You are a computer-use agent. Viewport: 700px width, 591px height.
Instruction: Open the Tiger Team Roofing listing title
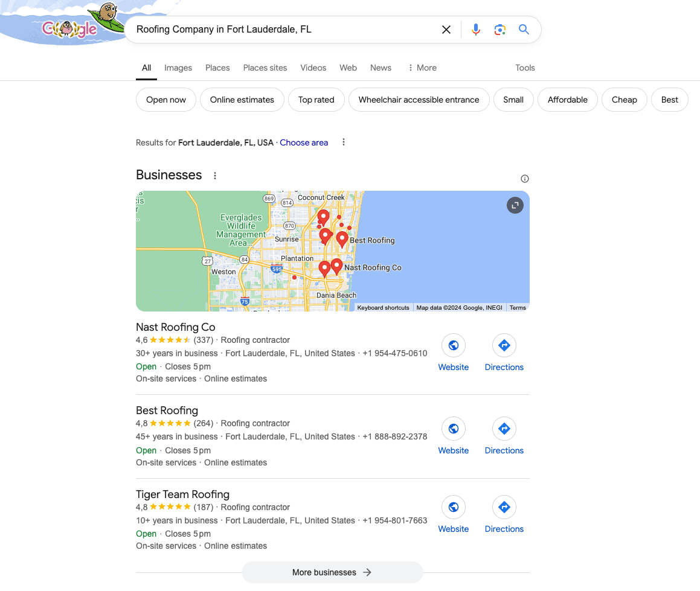click(x=182, y=494)
